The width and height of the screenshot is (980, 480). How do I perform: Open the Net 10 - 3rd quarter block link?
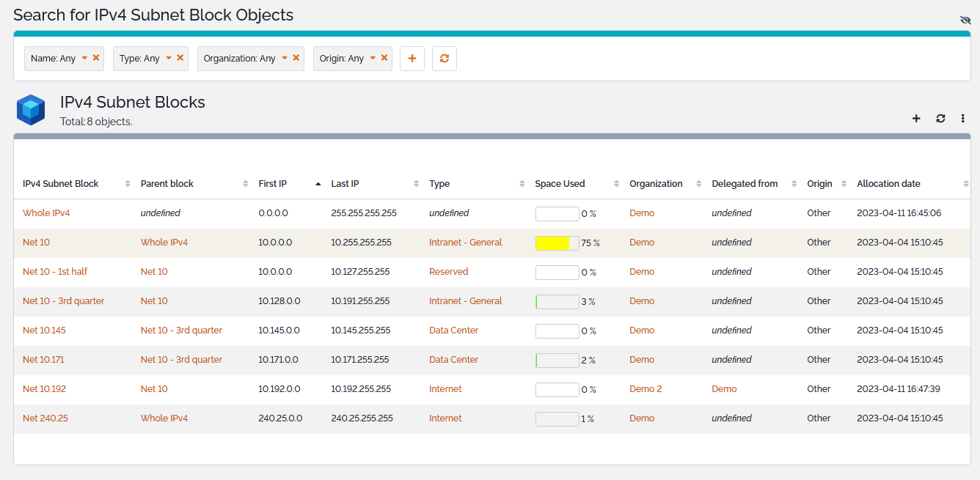click(x=63, y=301)
